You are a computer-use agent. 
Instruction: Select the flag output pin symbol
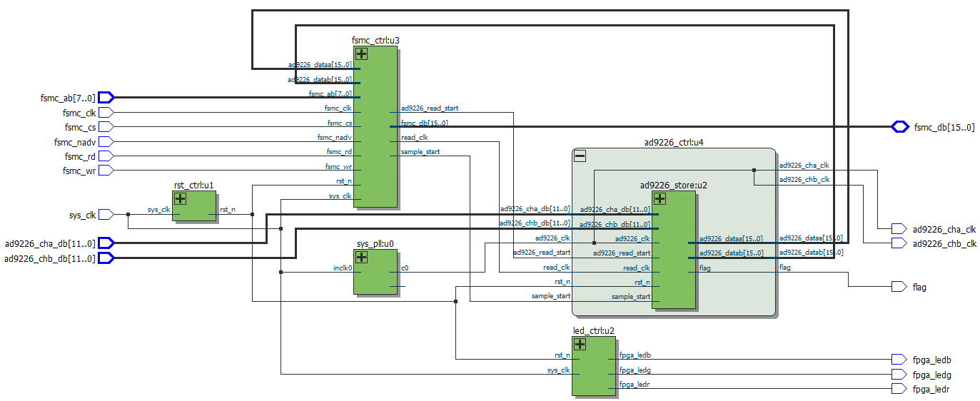click(x=899, y=287)
